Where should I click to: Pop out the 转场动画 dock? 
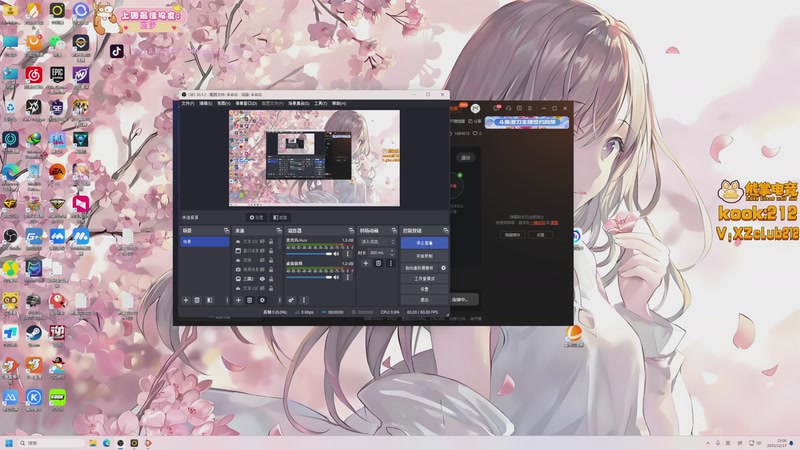[x=394, y=231]
